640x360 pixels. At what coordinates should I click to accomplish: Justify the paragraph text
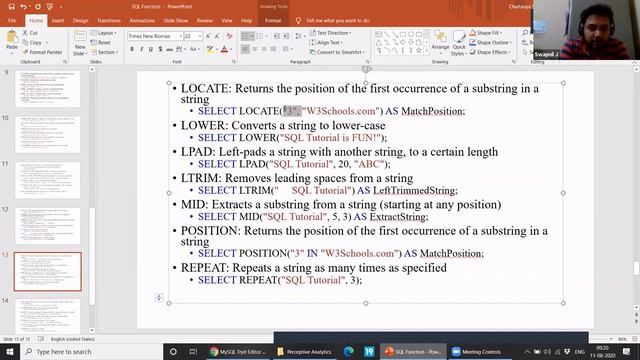point(273,49)
